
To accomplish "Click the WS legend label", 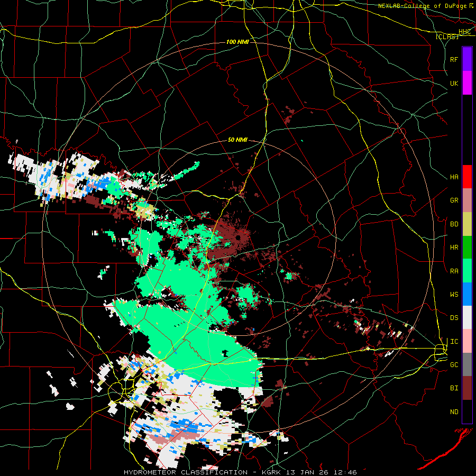I will pos(454,294).
